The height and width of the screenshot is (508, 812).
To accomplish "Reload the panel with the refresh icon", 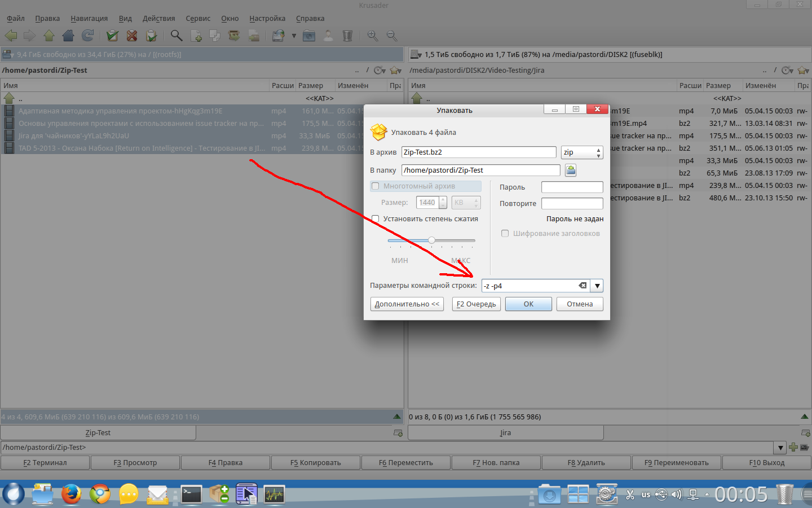I will pyautogui.click(x=87, y=36).
